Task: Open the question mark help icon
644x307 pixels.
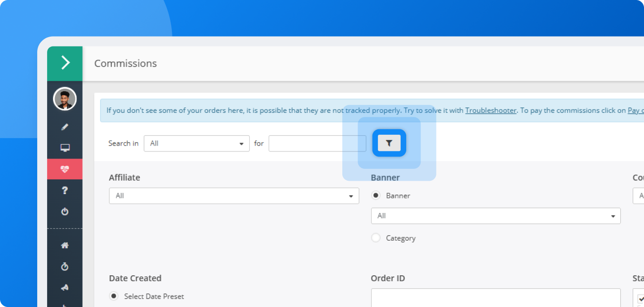Action: [x=64, y=190]
